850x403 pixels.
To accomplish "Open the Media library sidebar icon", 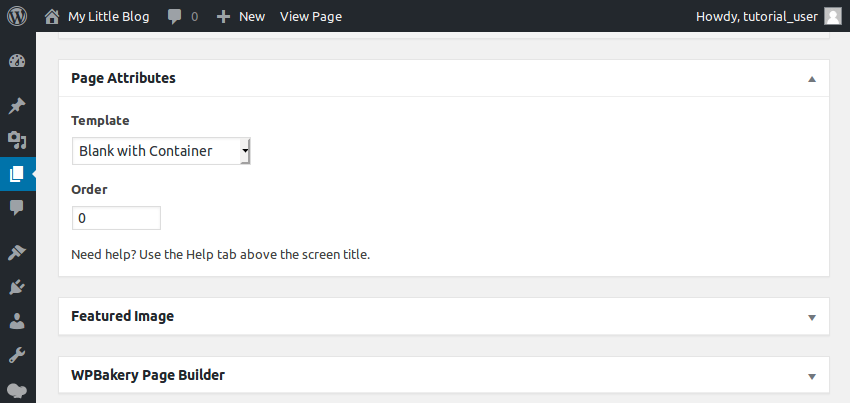I will point(17,140).
